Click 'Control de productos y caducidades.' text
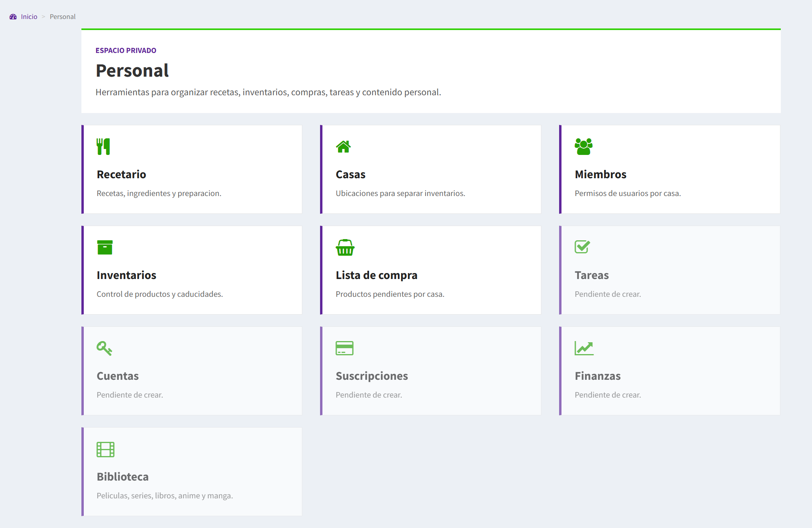This screenshot has height=528, width=812. [160, 294]
